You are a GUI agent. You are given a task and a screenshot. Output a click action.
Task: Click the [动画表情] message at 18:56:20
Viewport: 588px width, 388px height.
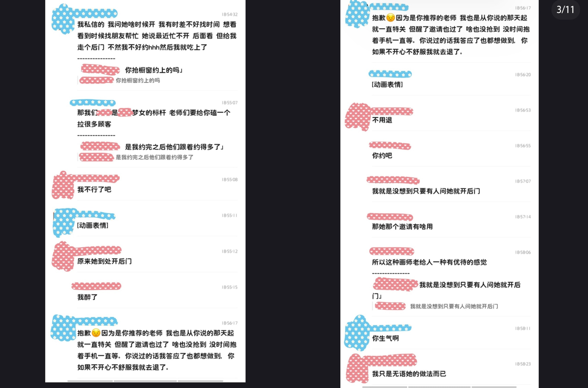[387, 85]
